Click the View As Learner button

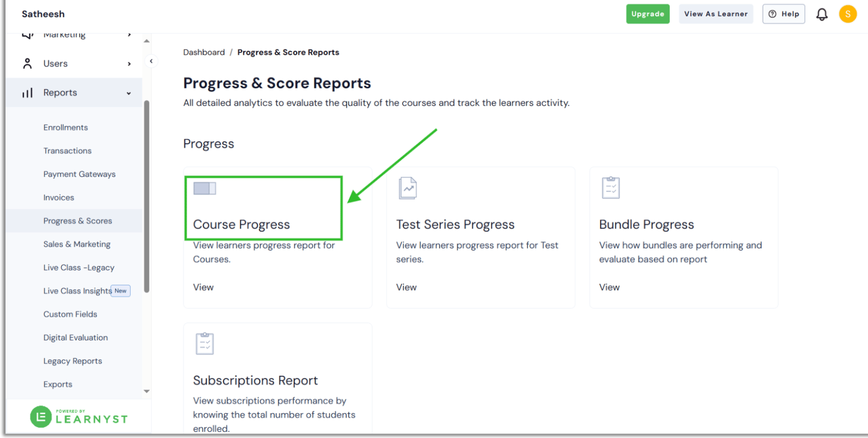(715, 14)
